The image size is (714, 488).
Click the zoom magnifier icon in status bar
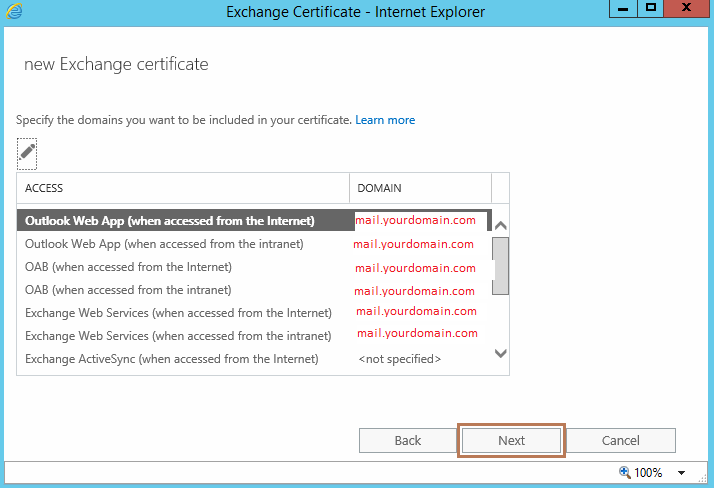tap(624, 472)
